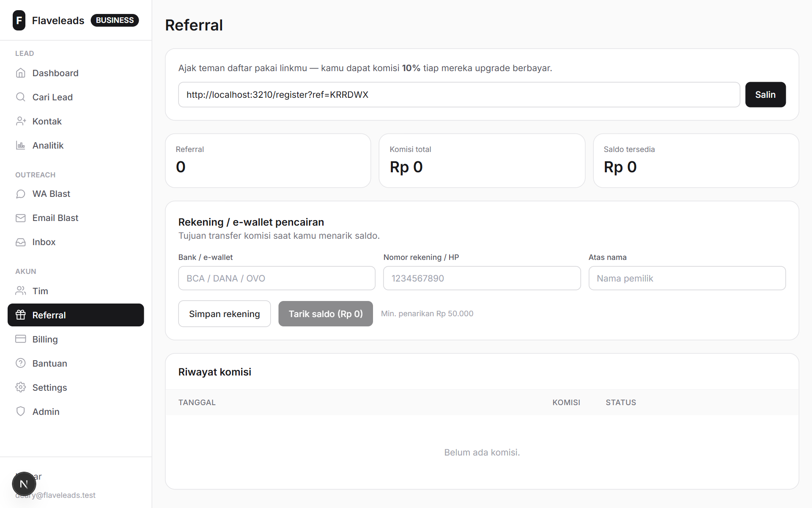Click the KOMISI column header
This screenshot has height=508, width=812.
[x=566, y=403]
